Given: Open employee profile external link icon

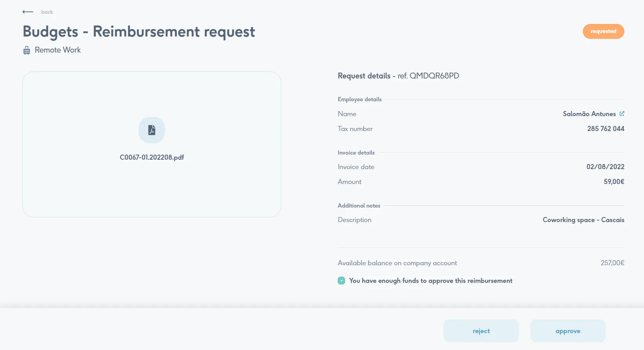Looking at the screenshot, I should click(622, 114).
